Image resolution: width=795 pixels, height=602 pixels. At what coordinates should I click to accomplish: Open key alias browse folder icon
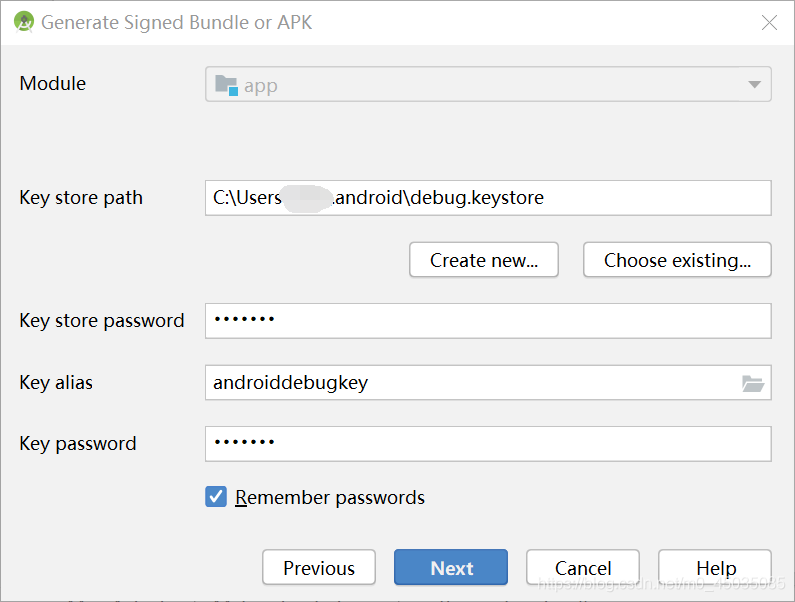pos(753,383)
